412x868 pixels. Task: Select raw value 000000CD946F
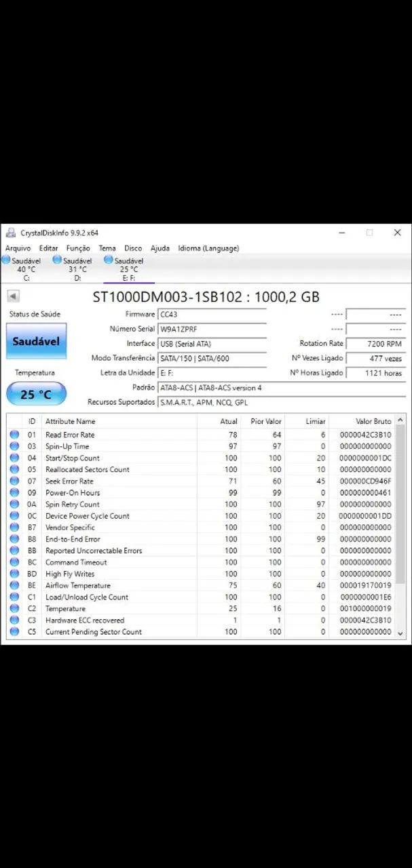click(366, 481)
